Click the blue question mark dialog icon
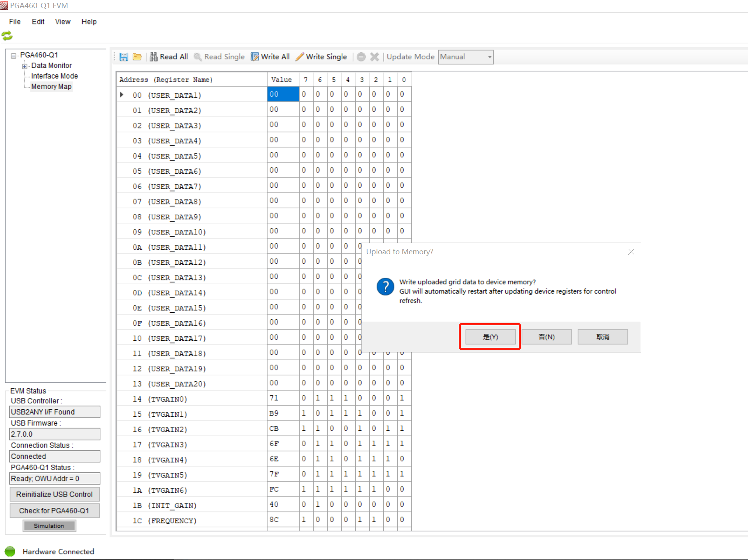Viewport: 748px width, 560px height. coord(385,287)
